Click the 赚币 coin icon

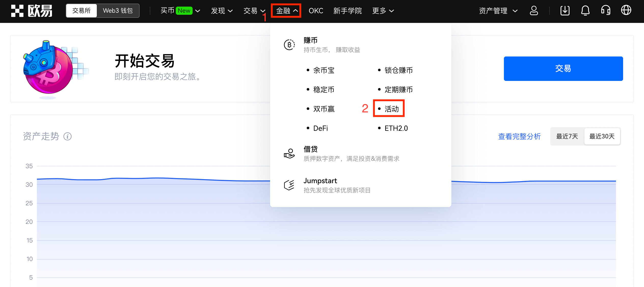289,45
